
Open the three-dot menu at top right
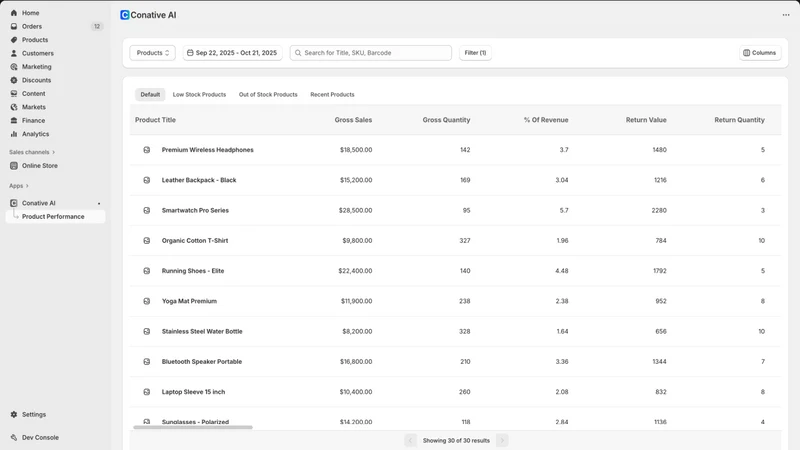(786, 15)
